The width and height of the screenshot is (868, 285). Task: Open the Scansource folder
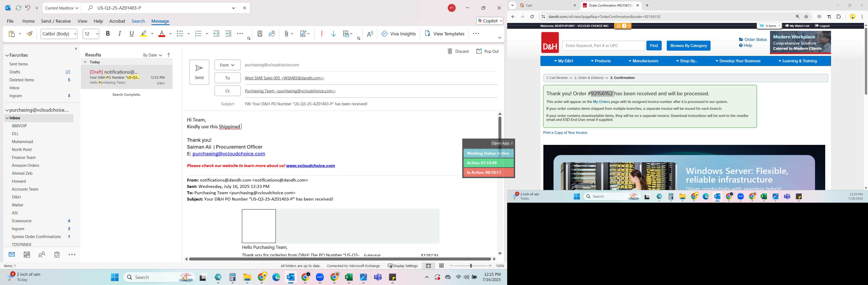[22, 221]
